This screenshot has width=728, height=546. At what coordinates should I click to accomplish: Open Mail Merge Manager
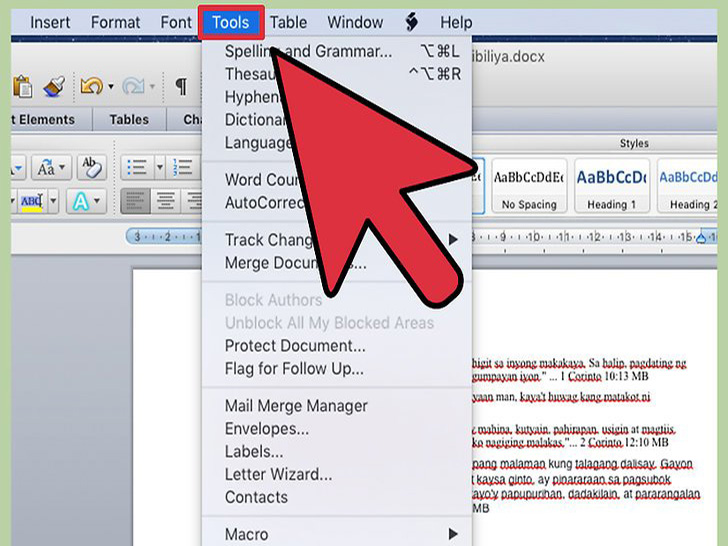coord(337,406)
